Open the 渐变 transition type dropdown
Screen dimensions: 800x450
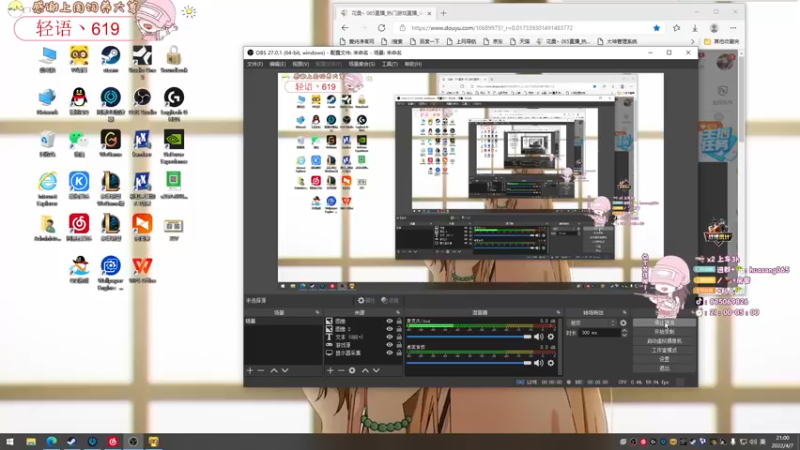[592, 323]
